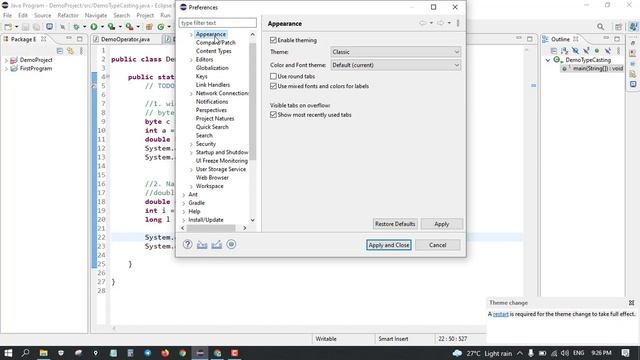Open Color and Font theme dropdown
640x360 pixels.
(x=396, y=65)
